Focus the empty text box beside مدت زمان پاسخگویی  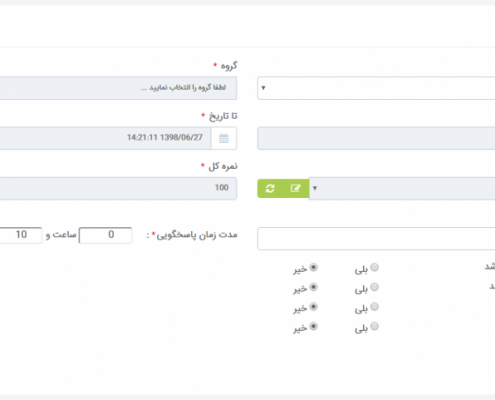click(x=376, y=238)
